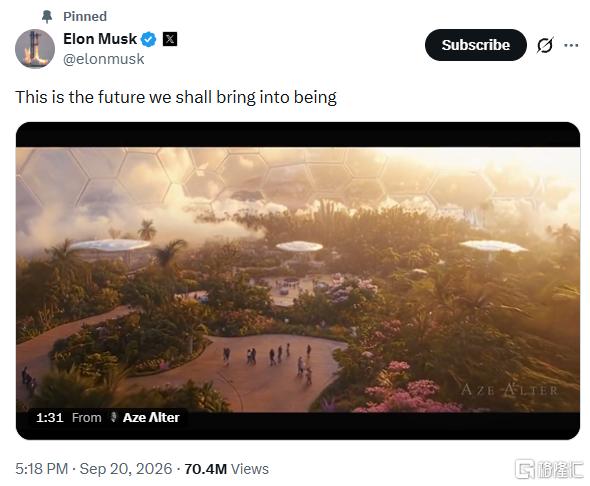Open the 5:18 PM timestamp link

pyautogui.click(x=41, y=469)
